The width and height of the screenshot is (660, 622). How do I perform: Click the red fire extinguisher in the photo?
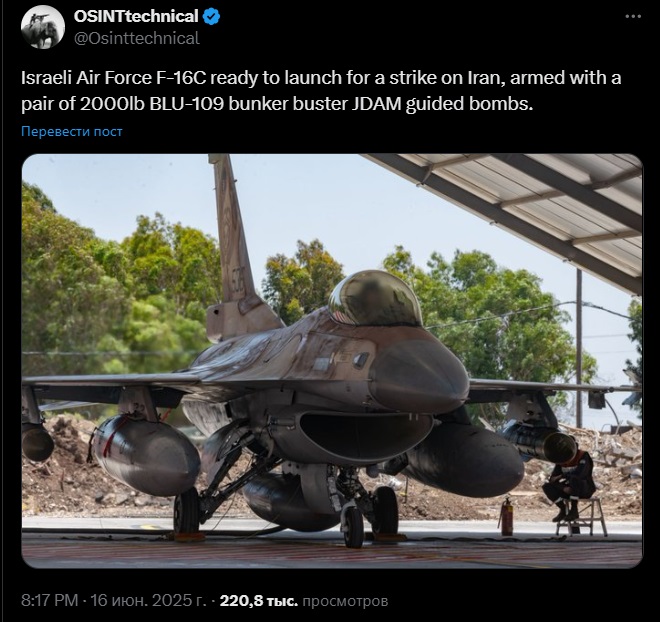(506, 517)
